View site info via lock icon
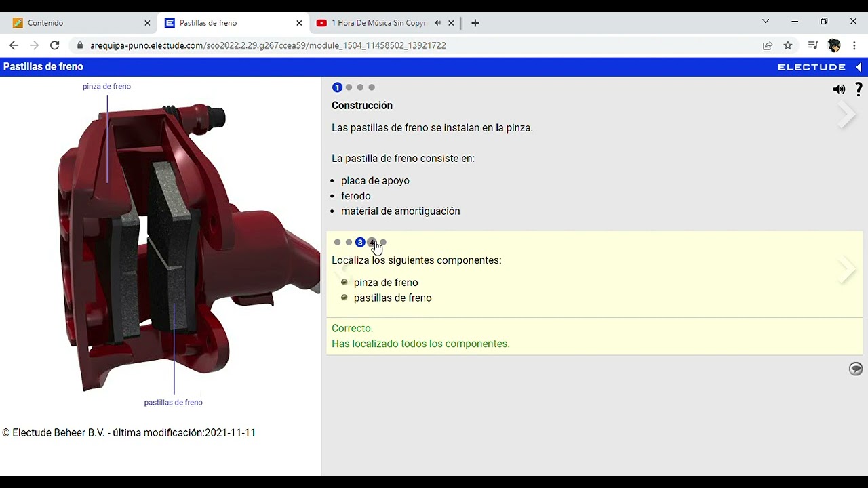Viewport: 868px width, 488px height. pyautogui.click(x=80, y=45)
